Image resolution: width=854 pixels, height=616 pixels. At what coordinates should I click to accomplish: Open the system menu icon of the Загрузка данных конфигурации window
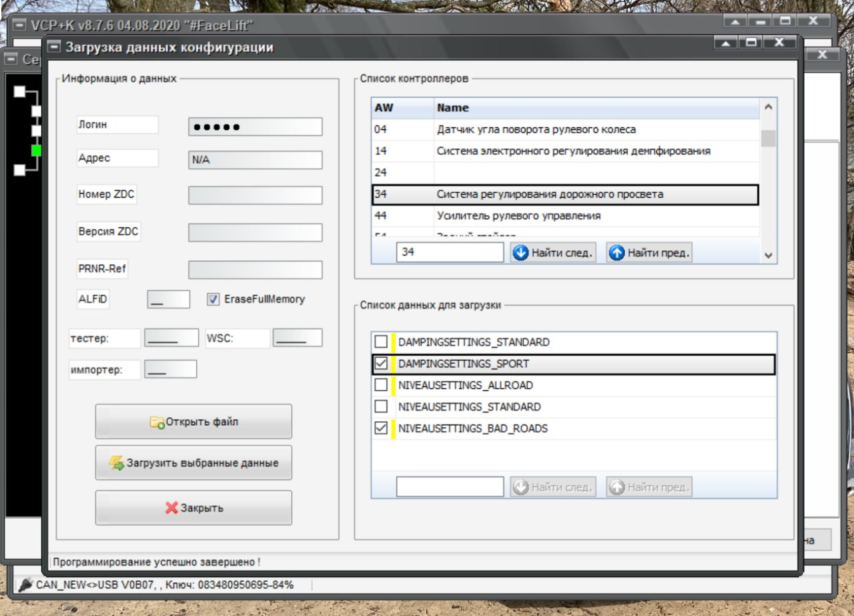[x=54, y=47]
